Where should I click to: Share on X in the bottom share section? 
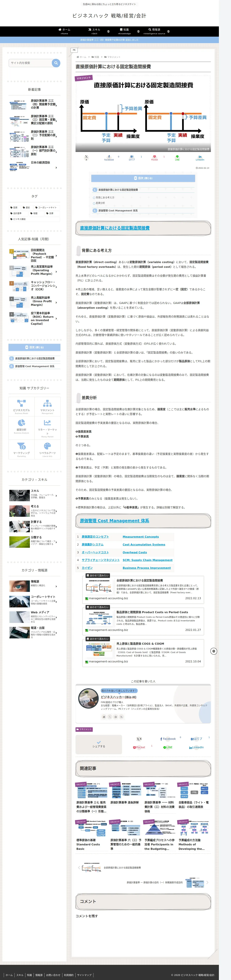(139, 739)
